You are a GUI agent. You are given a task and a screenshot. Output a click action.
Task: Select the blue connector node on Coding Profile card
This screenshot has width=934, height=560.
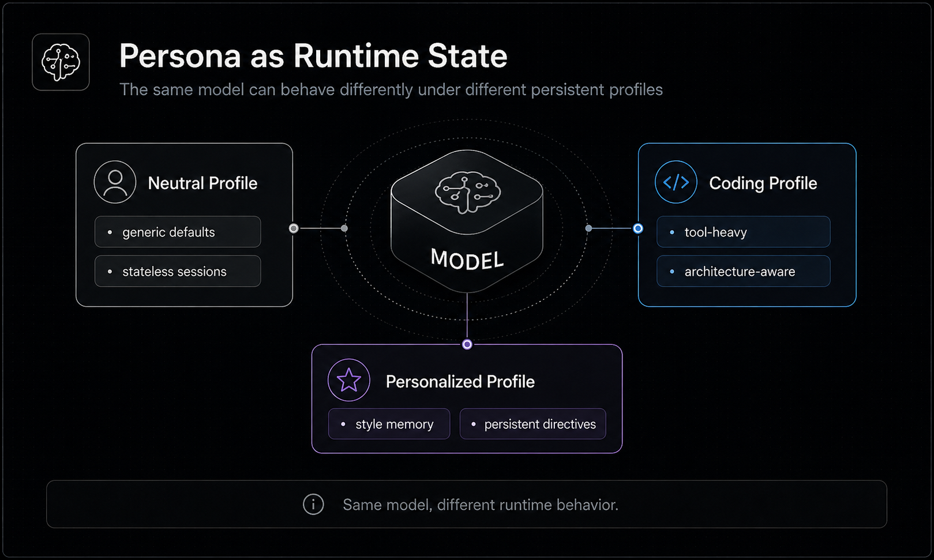pyautogui.click(x=638, y=228)
